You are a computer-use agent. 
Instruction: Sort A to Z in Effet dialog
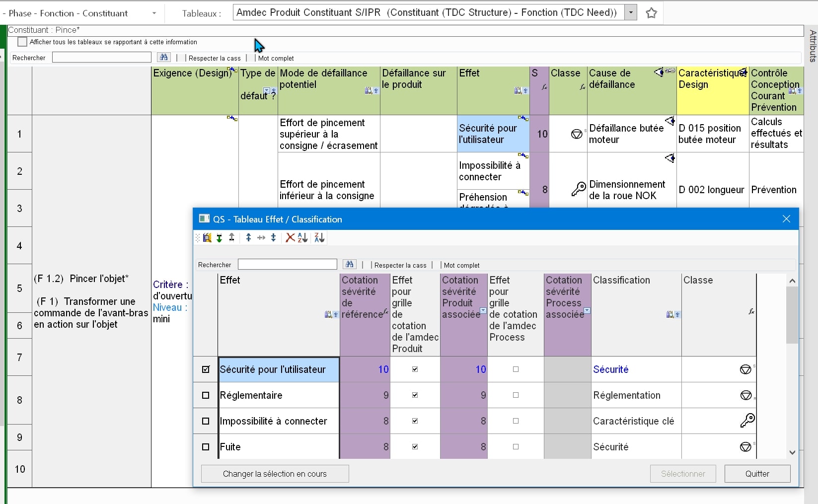pos(302,238)
